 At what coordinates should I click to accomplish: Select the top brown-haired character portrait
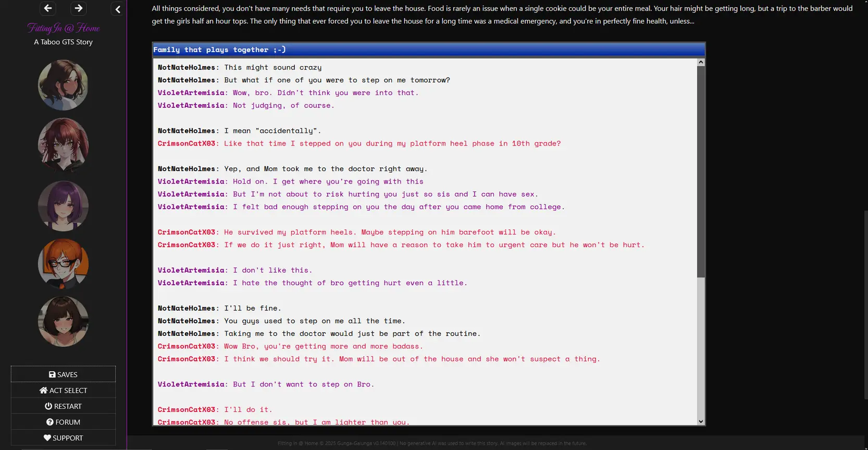(x=63, y=85)
